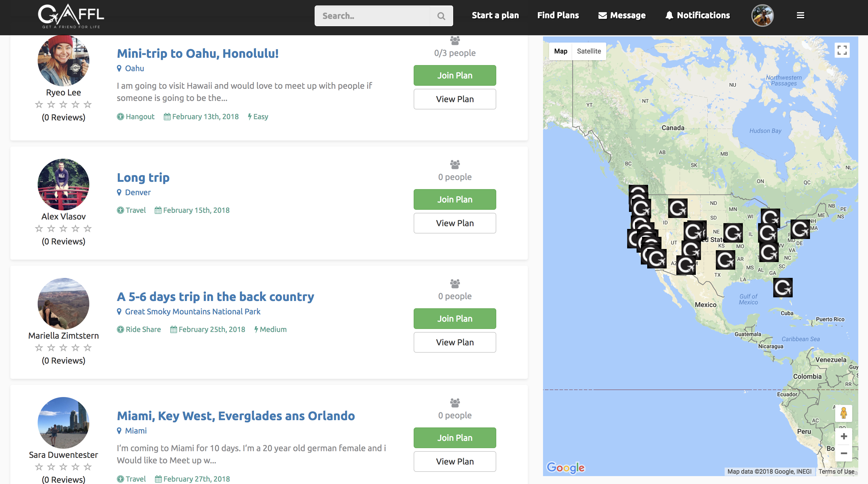Open Mariella Zimtstern's profile photo
Screen dimensions: 868x484
pyautogui.click(x=63, y=303)
